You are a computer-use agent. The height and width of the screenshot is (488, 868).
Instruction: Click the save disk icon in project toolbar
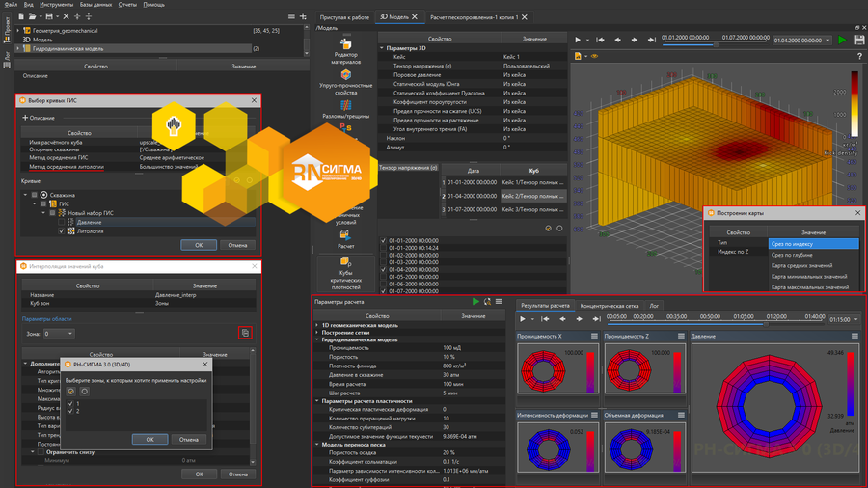(x=49, y=16)
